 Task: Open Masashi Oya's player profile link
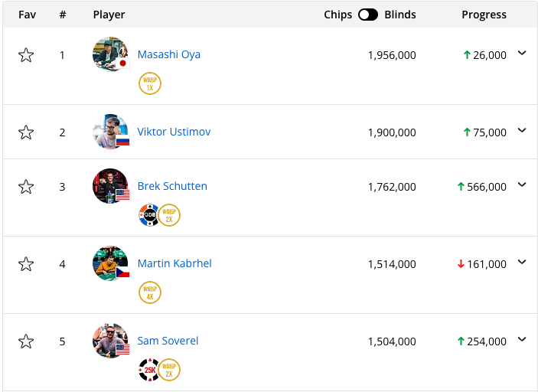click(x=169, y=54)
